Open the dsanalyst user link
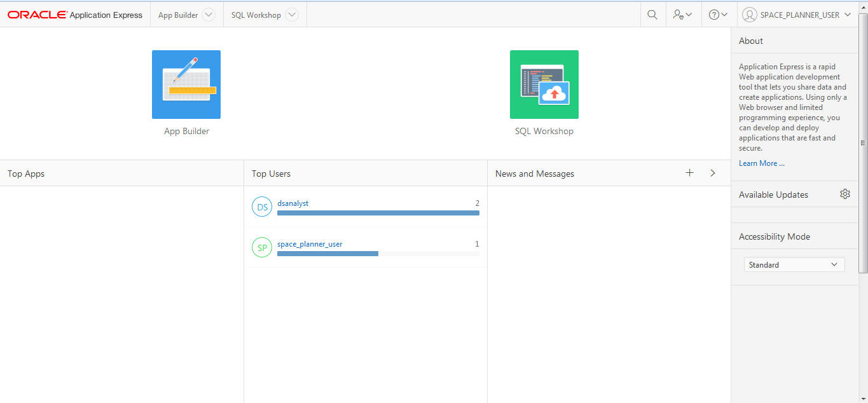Screen dimensions: 868x403 click(x=293, y=203)
